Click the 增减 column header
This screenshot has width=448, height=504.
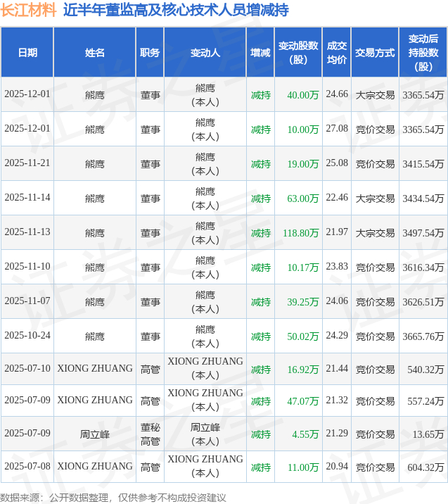[x=260, y=52]
